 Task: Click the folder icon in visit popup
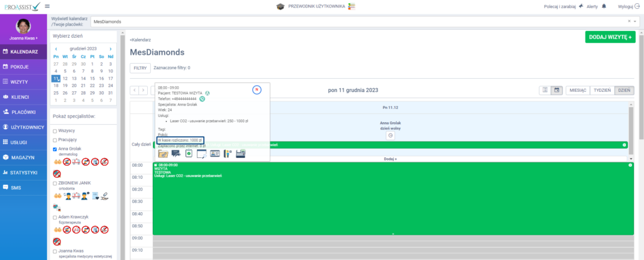pyautogui.click(x=163, y=153)
